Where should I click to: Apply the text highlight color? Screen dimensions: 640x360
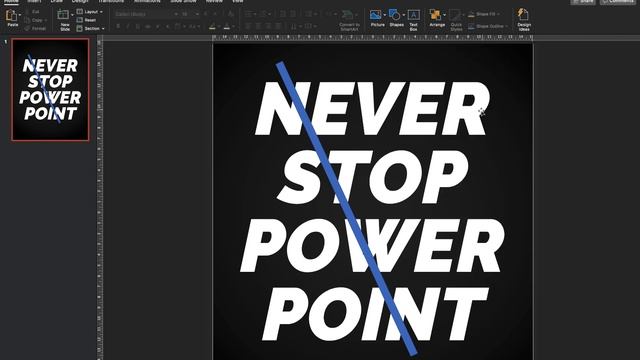[x=212, y=27]
